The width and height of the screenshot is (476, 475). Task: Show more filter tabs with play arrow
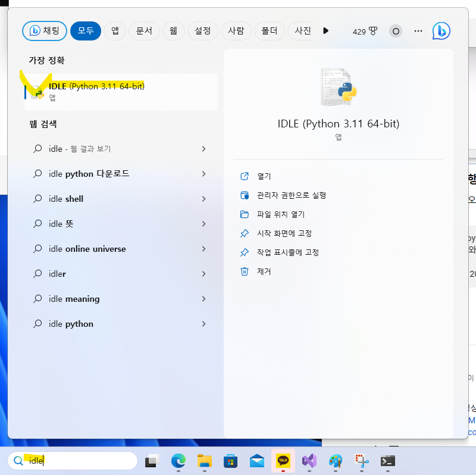tap(325, 31)
